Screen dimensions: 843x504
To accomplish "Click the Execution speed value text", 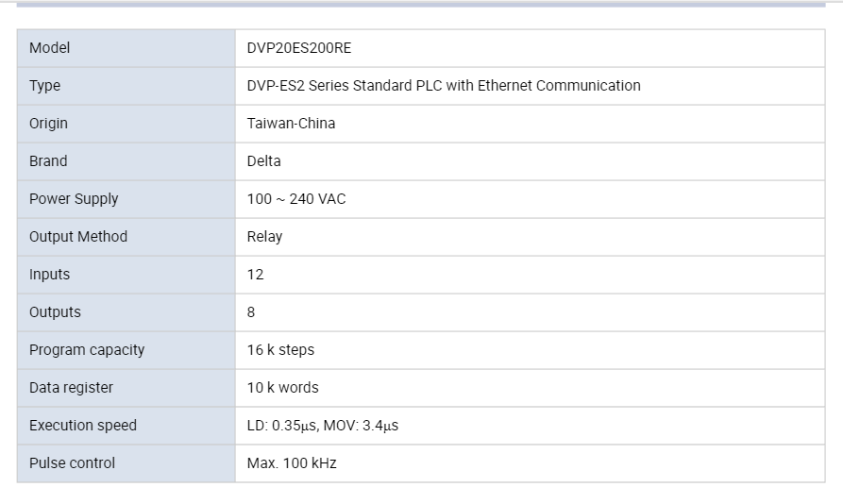I will (323, 426).
